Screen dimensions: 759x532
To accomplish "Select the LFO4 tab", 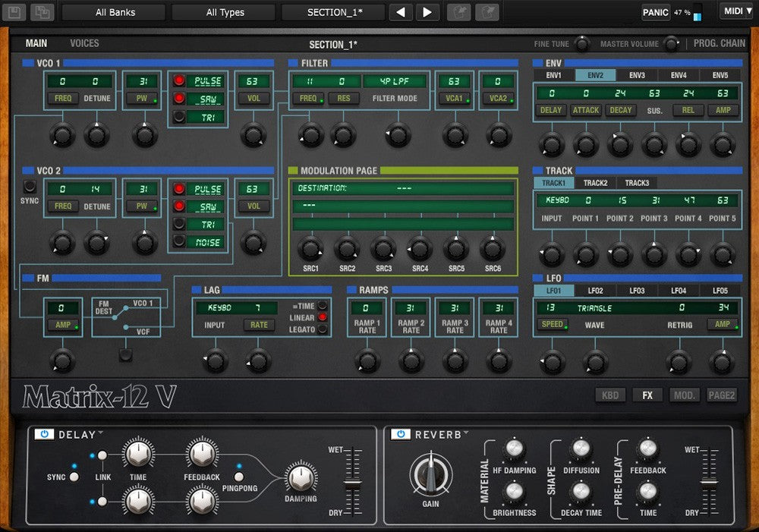I will click(x=679, y=291).
